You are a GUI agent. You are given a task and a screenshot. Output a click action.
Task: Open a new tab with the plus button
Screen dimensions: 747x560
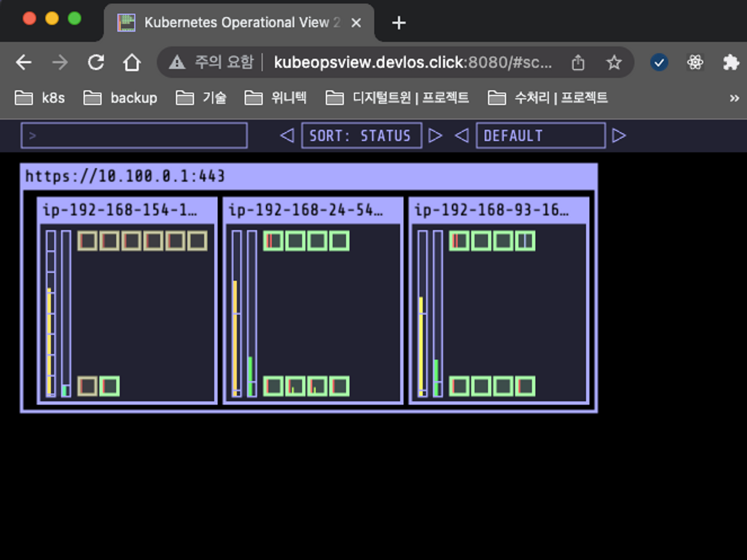399,23
